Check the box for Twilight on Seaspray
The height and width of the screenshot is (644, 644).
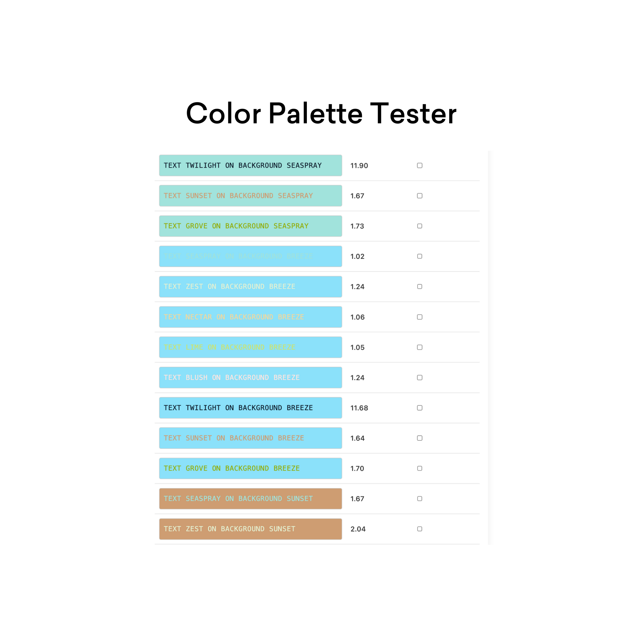[420, 165]
